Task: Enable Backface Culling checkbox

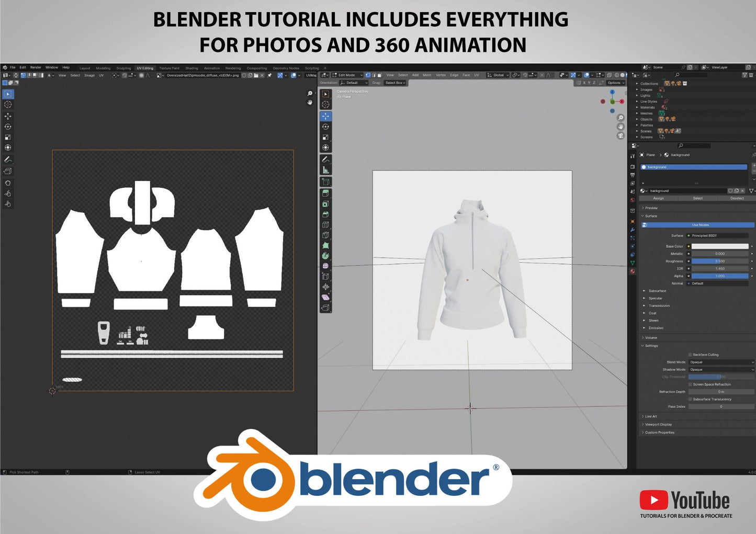Action: coord(690,355)
